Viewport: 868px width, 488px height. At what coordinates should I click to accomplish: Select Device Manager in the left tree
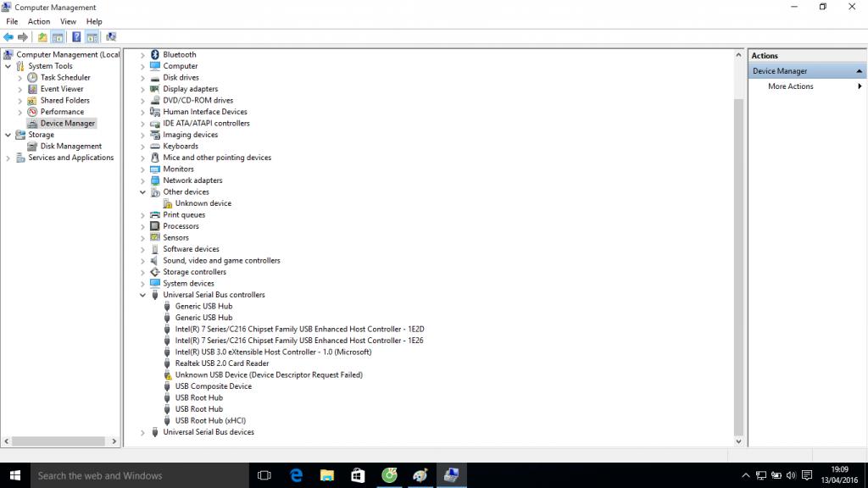68,124
